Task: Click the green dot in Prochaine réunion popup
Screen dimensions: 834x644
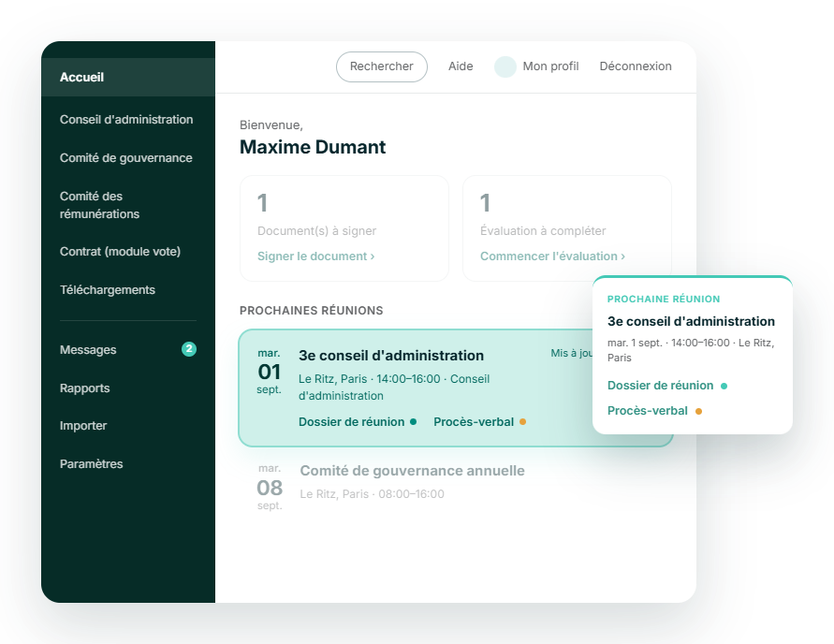Action: 724,386
